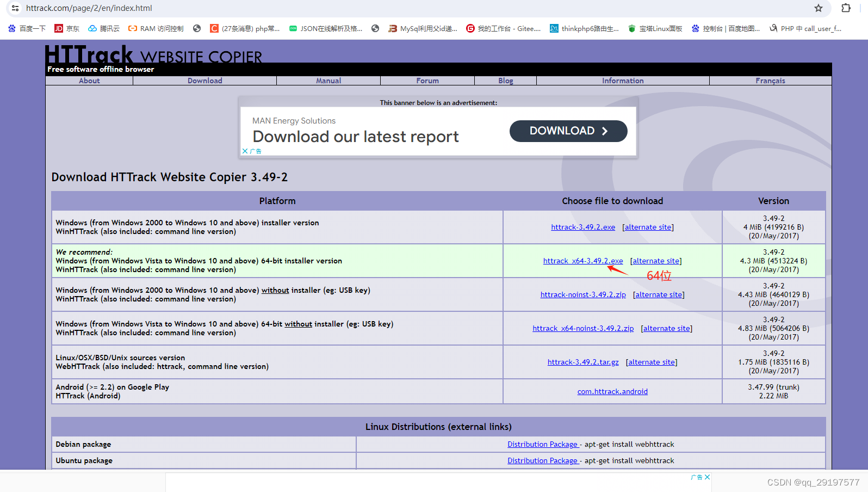Open the browser extensions puzzle icon
868x492 pixels.
click(x=846, y=8)
